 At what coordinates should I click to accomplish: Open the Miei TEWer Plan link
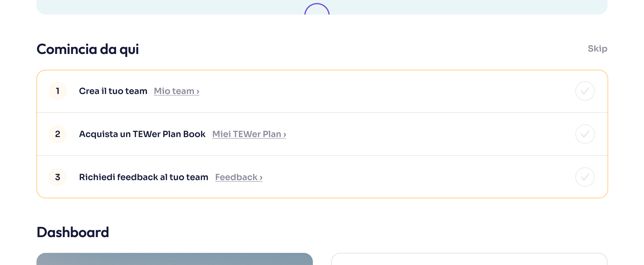[247, 134]
